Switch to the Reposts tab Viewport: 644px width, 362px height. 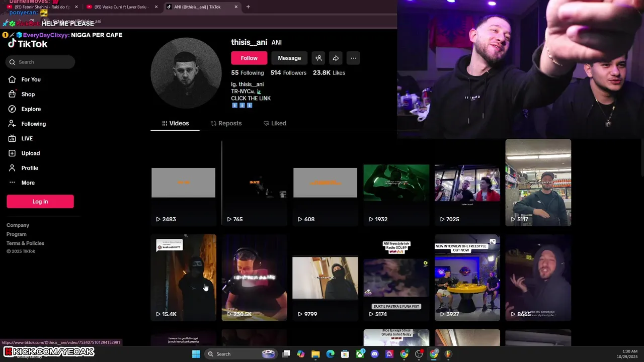point(226,123)
